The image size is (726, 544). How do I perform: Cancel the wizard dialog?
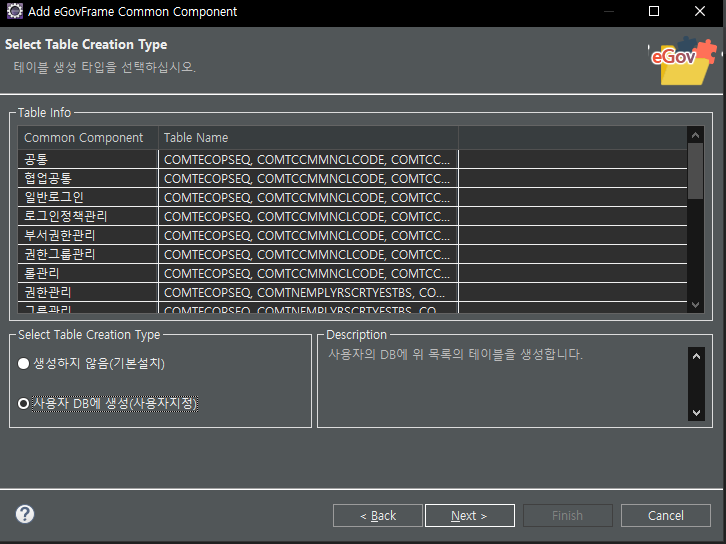pos(665,515)
